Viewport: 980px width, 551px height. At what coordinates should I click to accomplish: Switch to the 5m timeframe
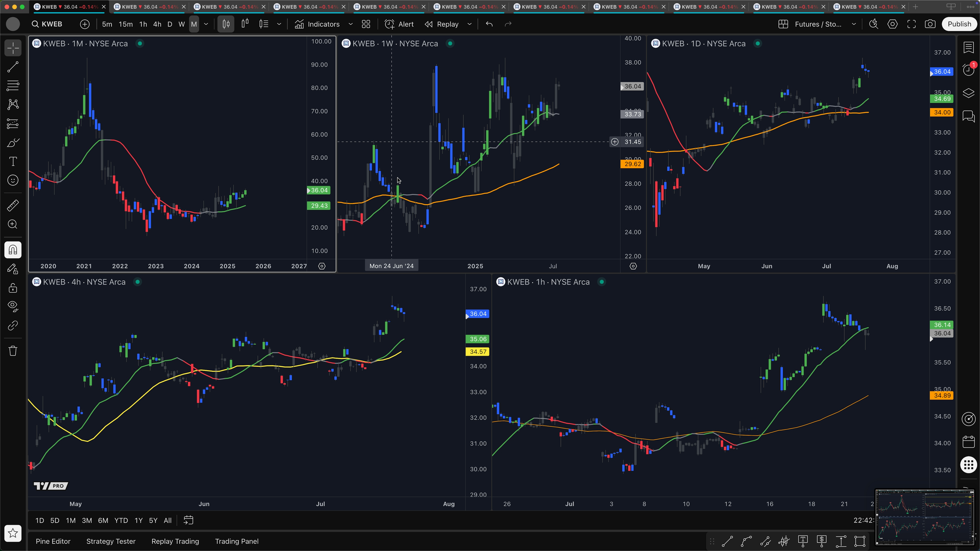click(x=107, y=24)
